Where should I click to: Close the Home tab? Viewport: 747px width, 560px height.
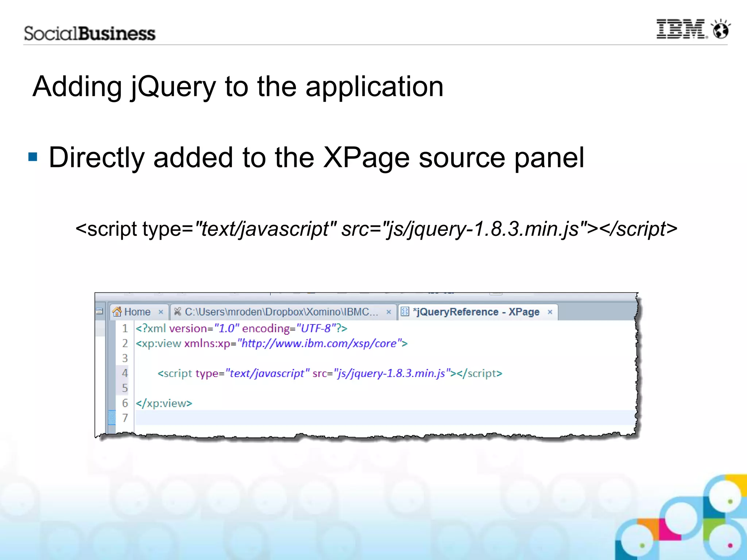click(x=160, y=312)
